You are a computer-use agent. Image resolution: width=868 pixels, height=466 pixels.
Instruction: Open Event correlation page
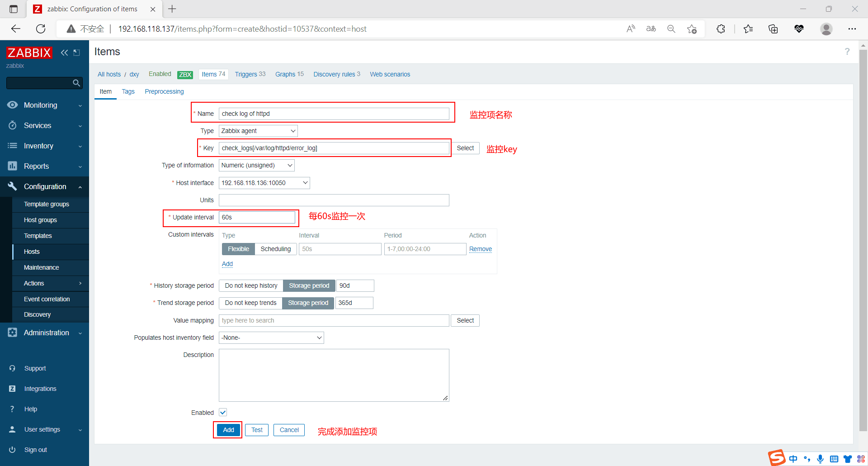tap(47, 299)
